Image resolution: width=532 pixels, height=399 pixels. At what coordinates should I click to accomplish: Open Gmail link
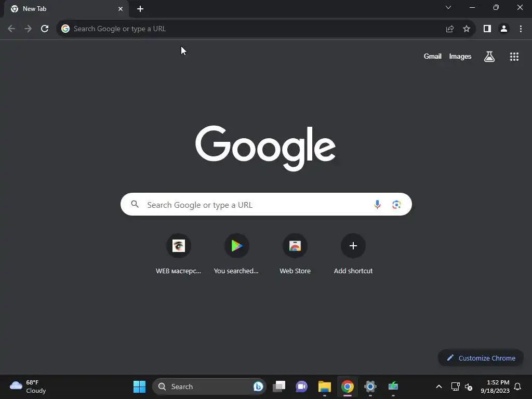[x=433, y=57]
